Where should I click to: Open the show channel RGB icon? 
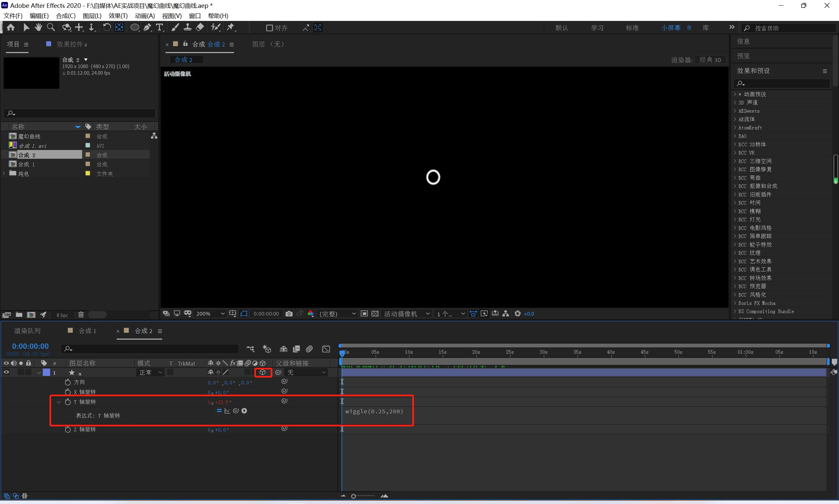coord(311,314)
